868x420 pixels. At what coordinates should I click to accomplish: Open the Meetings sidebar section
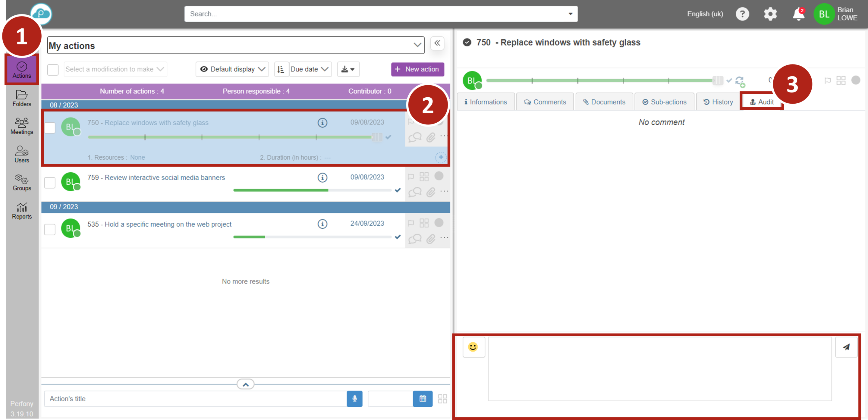22,126
